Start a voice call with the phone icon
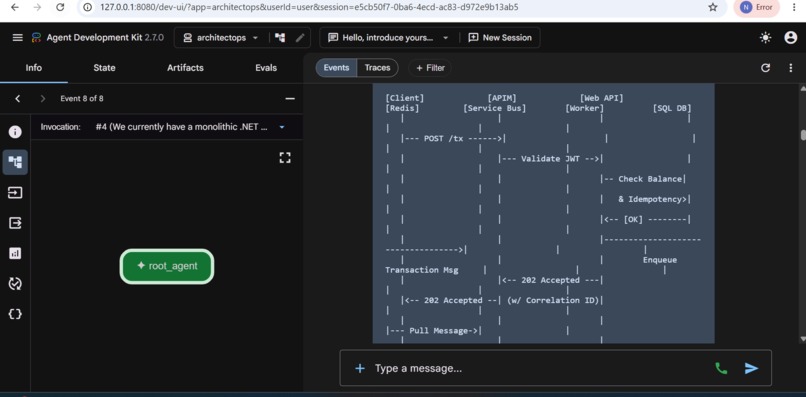806x397 pixels. [x=721, y=368]
